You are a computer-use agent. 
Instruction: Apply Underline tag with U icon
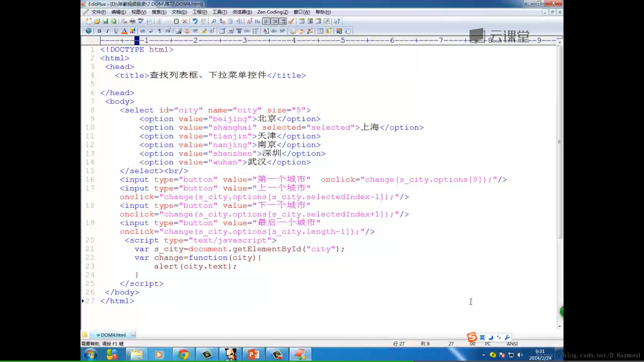pyautogui.click(x=116, y=31)
